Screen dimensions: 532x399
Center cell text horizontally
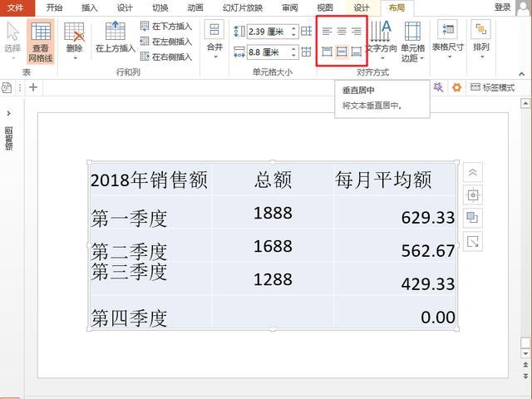point(342,32)
